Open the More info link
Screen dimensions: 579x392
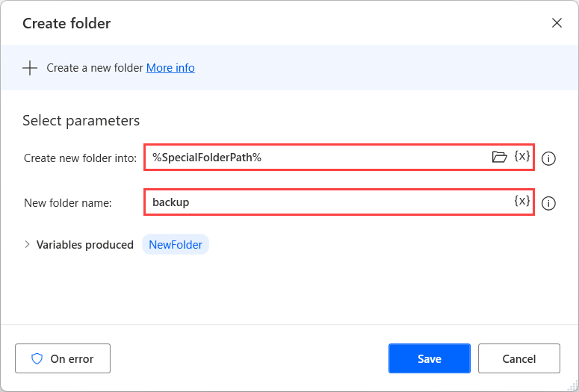pos(170,68)
